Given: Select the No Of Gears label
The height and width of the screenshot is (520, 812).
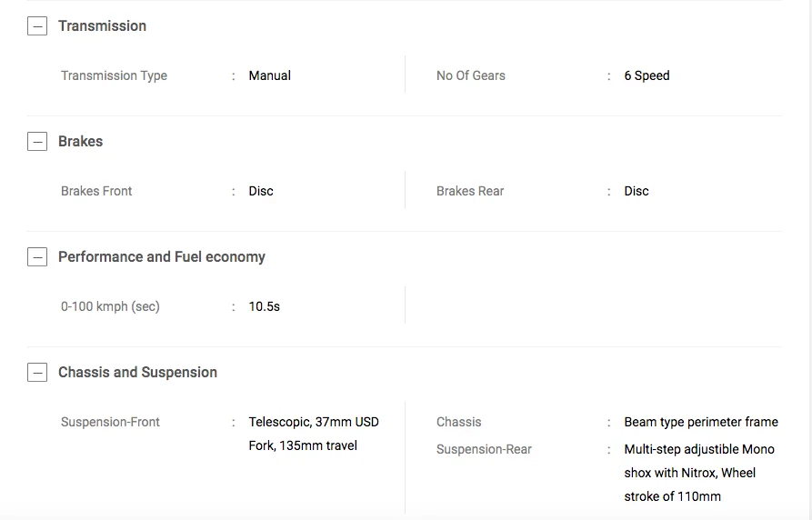Looking at the screenshot, I should tap(470, 75).
